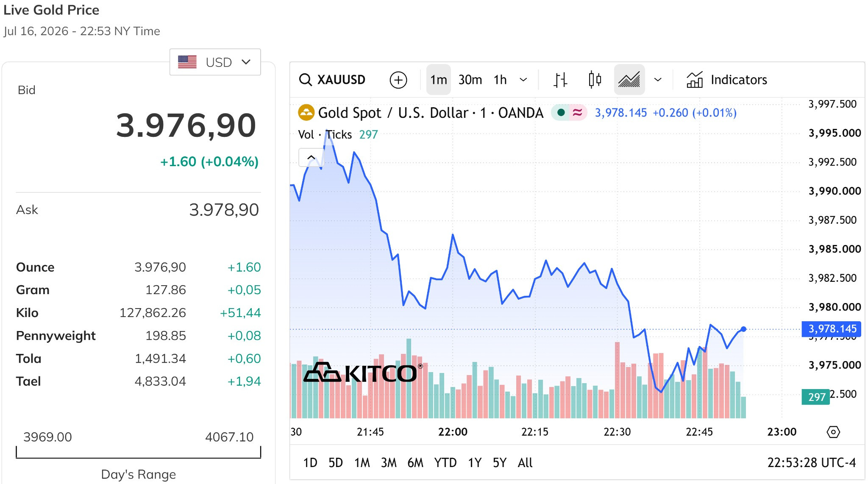This screenshot has width=868, height=484.
Task: Click the 22:53:28 UTC-4 timezone button
Action: tap(811, 462)
